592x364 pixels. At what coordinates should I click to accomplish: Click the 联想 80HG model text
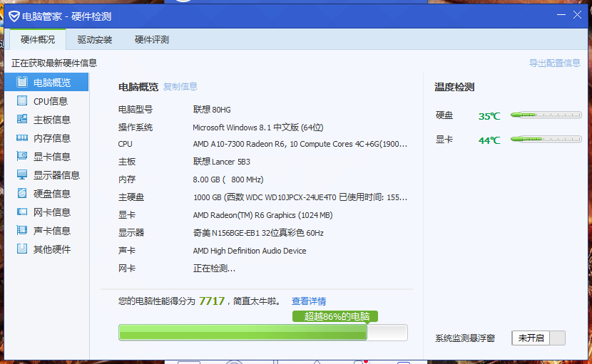[x=212, y=110]
